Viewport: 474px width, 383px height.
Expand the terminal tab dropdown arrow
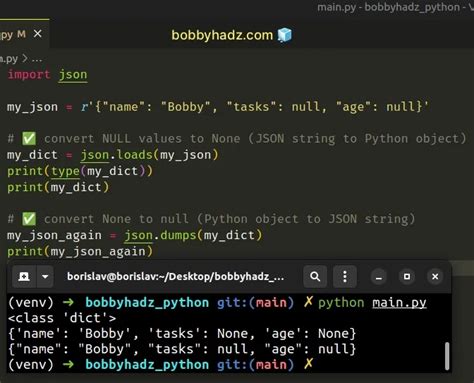tap(45, 277)
